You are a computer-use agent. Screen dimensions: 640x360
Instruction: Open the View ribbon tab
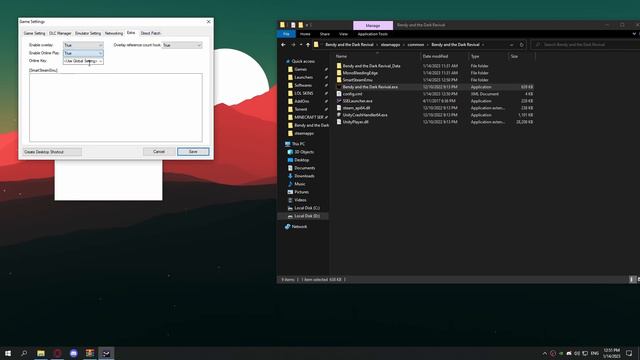(343, 34)
